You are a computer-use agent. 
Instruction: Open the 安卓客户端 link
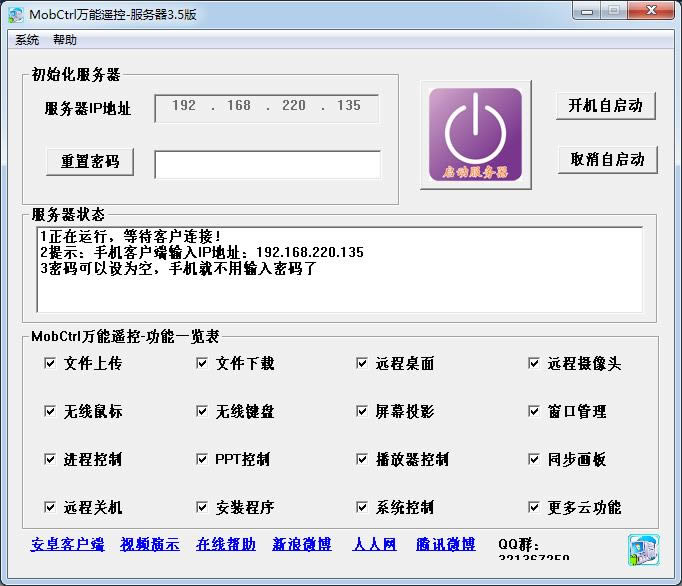(x=67, y=545)
